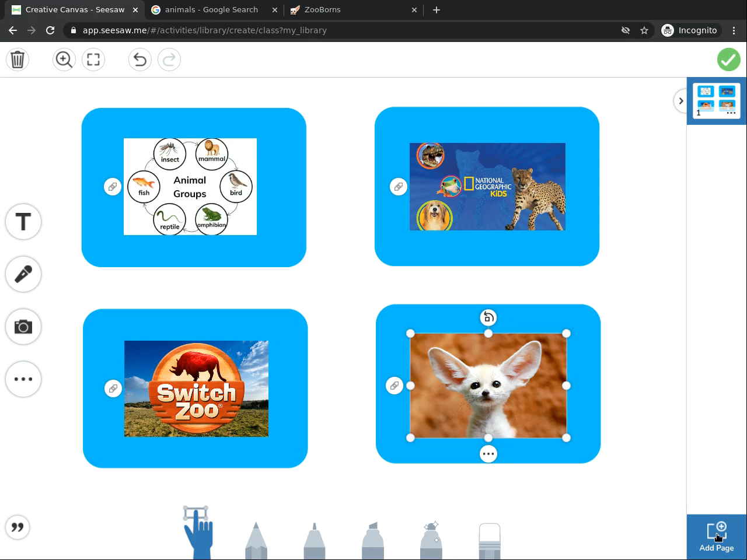The width and height of the screenshot is (747, 560).
Task: Click the Add Page button
Action: point(717,537)
